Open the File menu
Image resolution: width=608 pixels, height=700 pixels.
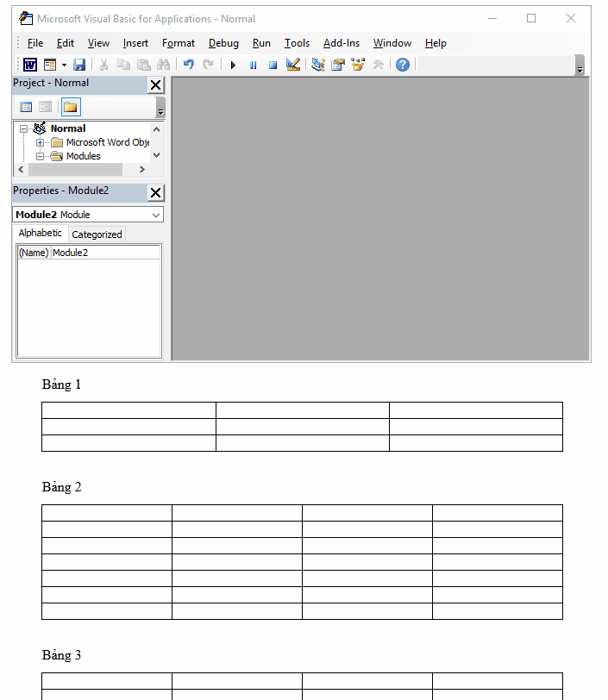[35, 43]
